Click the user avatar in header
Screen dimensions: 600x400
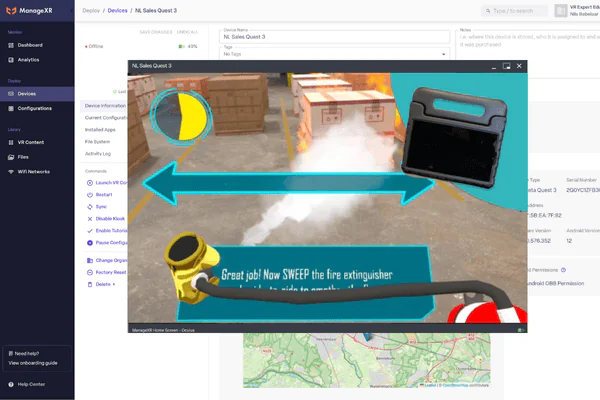561,11
